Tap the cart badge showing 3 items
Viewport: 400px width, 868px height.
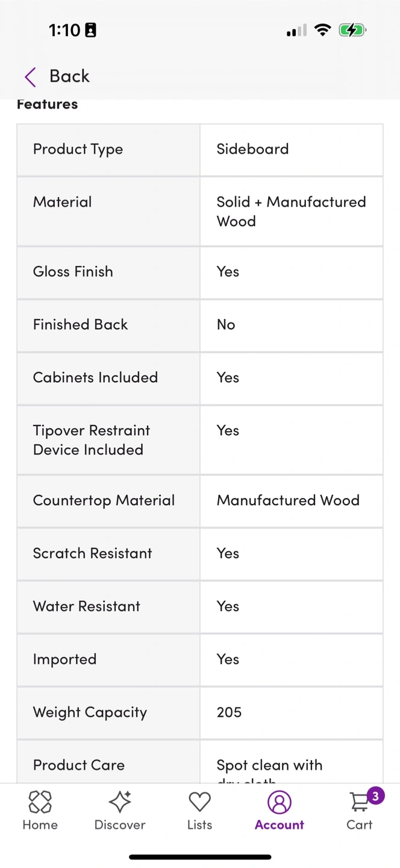pyautogui.click(x=375, y=796)
